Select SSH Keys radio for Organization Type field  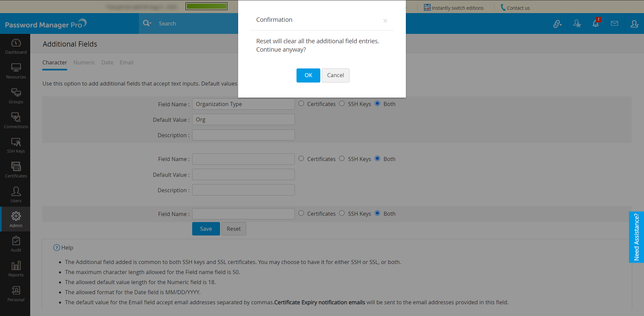pos(342,104)
